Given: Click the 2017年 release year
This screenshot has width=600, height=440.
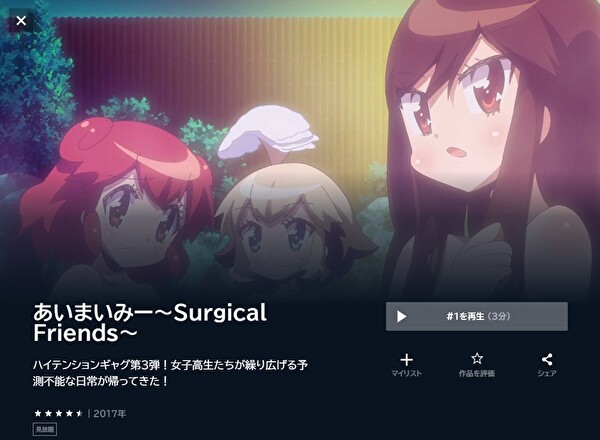Looking at the screenshot, I should click(x=109, y=414).
